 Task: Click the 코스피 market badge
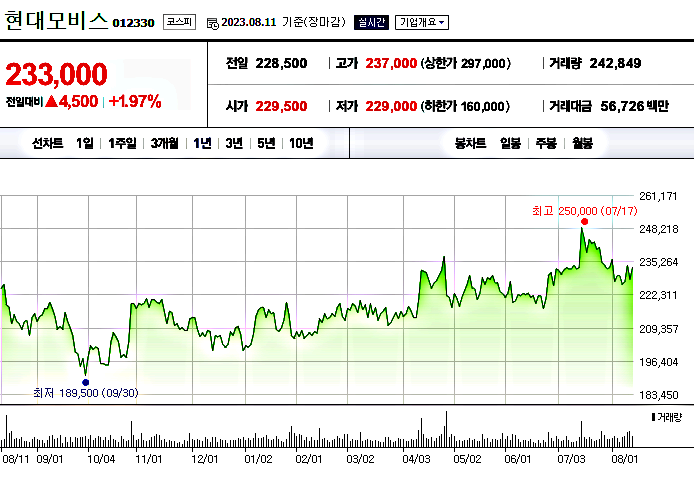[179, 22]
